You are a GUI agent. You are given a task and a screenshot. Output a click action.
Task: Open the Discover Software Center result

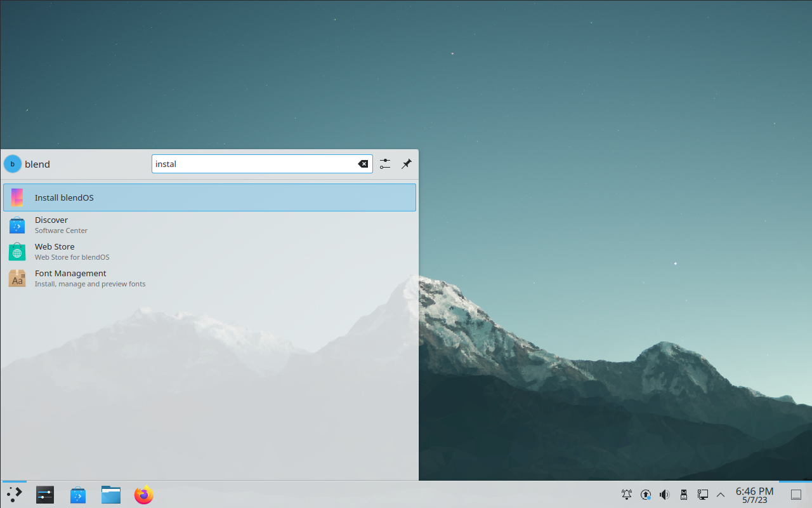pos(209,225)
